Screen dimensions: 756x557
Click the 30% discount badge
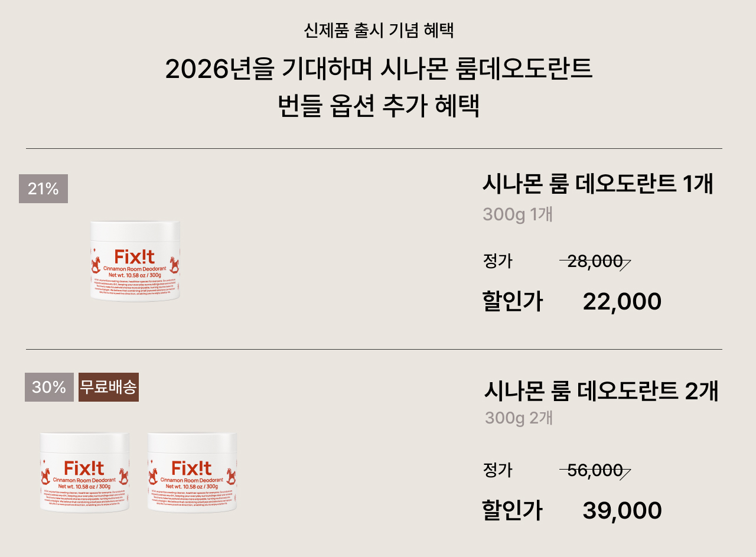(49, 387)
